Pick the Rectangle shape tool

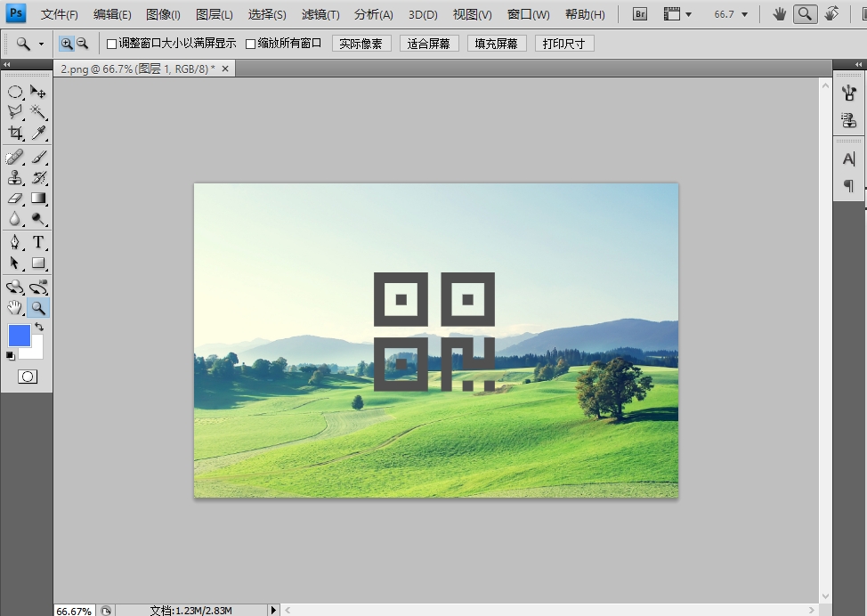38,263
